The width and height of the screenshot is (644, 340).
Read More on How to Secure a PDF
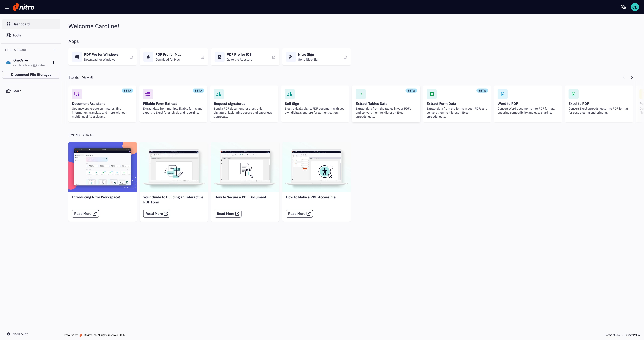[228, 214]
